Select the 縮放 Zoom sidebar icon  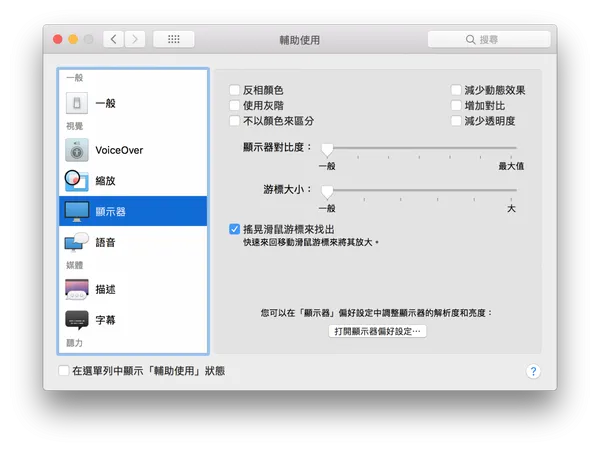point(77,181)
